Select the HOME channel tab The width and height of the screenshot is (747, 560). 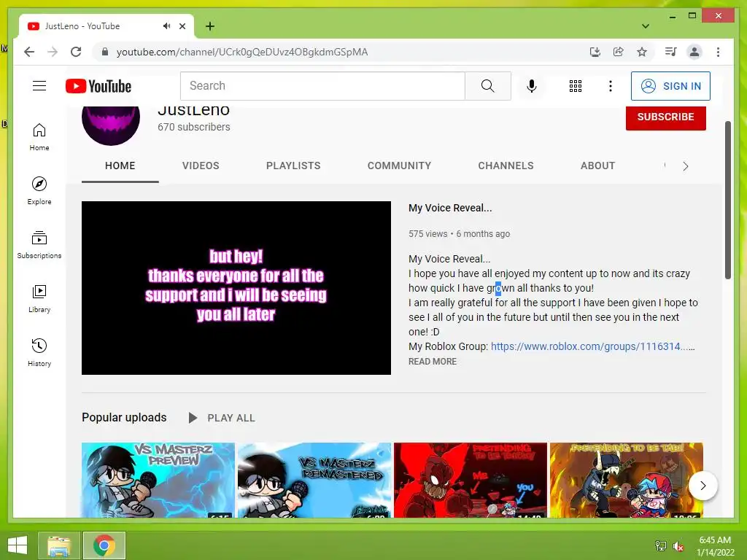pos(120,166)
